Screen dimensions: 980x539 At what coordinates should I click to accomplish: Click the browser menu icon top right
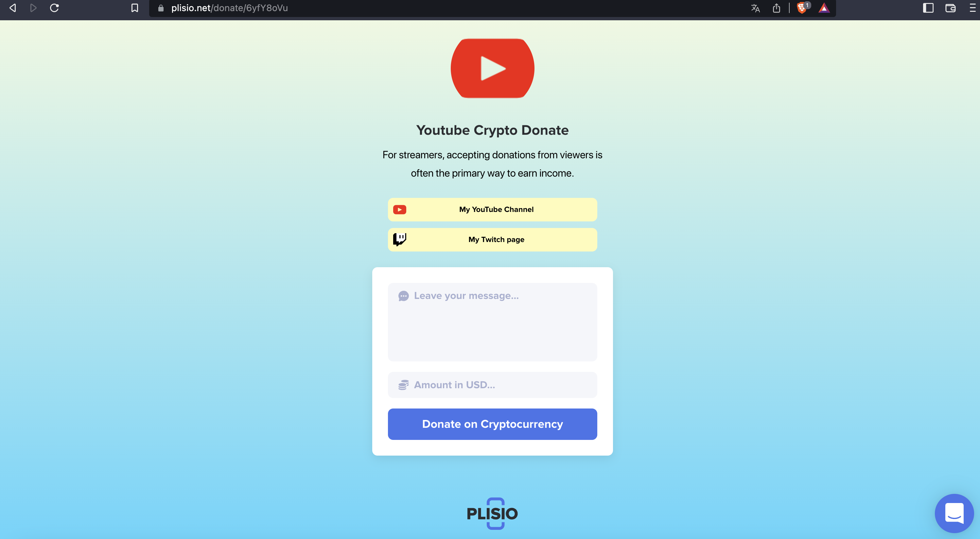(x=971, y=8)
